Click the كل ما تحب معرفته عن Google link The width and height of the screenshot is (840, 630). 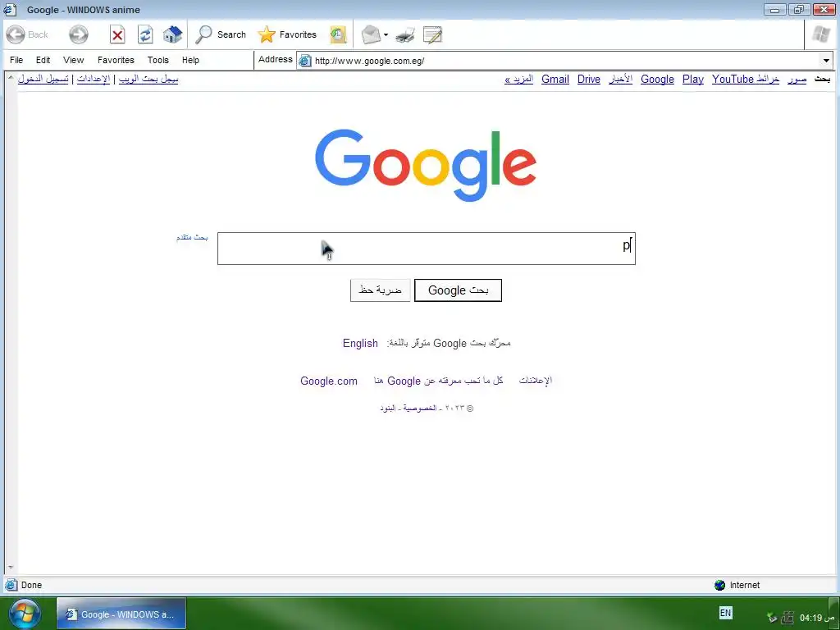pos(438,381)
